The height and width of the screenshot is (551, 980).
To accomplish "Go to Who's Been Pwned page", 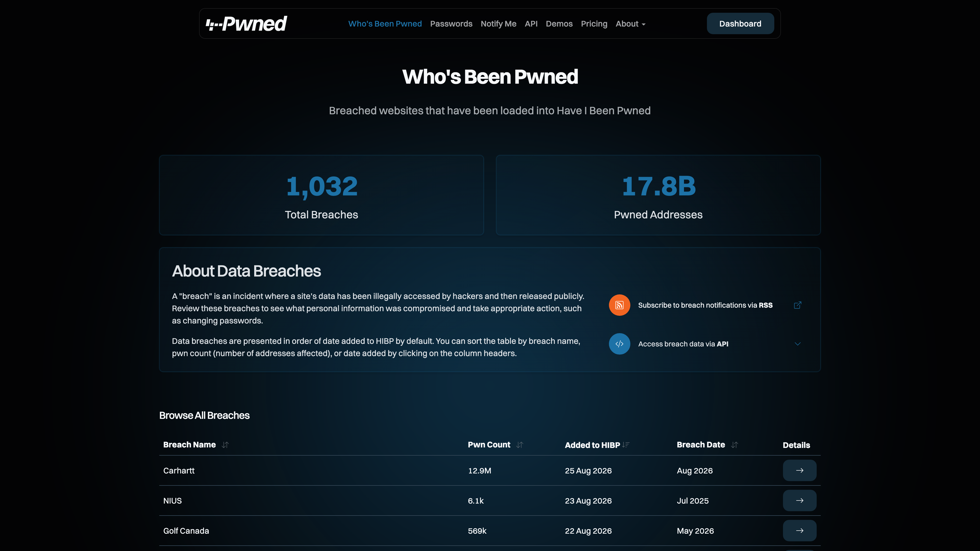I will point(385,23).
